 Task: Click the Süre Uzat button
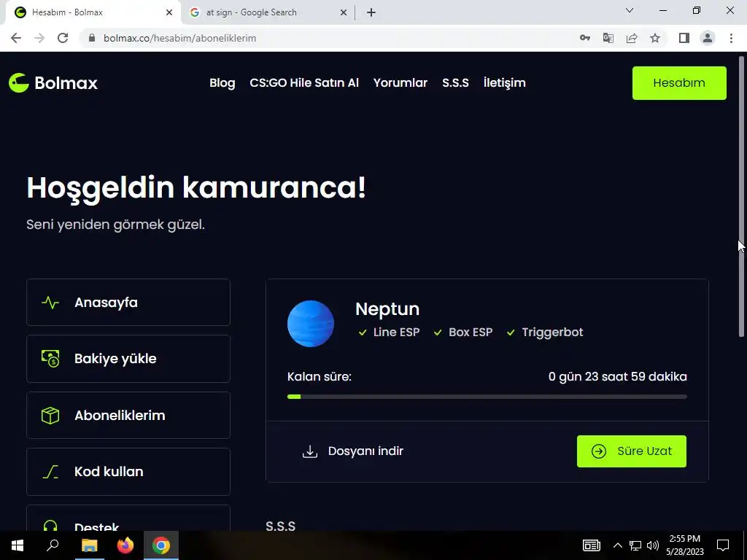[631, 451]
